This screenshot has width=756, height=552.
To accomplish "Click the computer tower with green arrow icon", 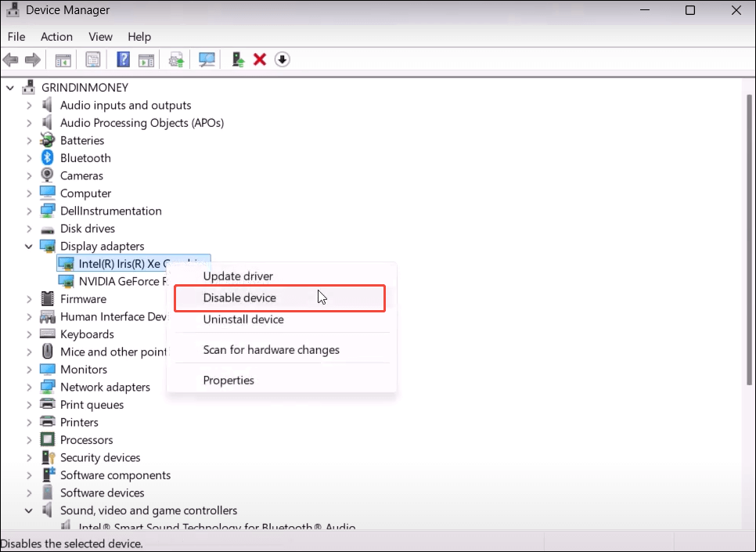I will [238, 60].
